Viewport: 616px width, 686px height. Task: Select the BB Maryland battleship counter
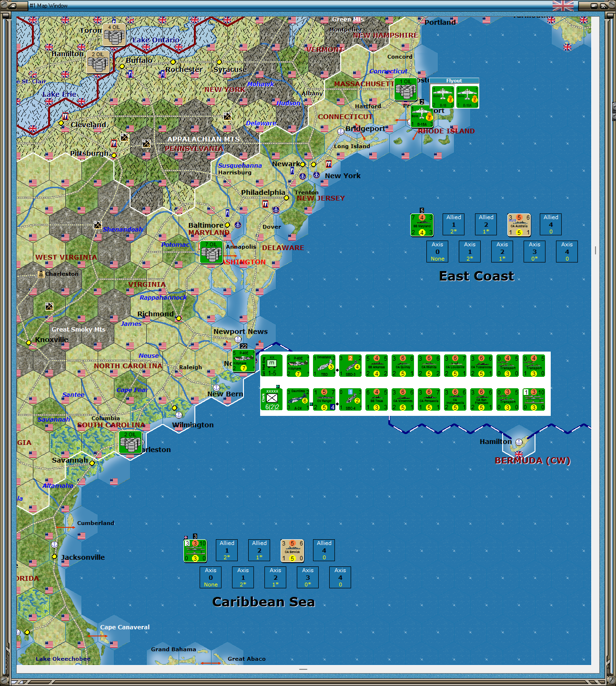422,224
